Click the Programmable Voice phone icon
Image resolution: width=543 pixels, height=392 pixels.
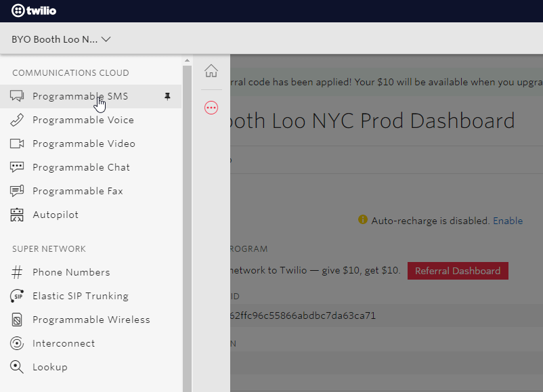pos(17,120)
